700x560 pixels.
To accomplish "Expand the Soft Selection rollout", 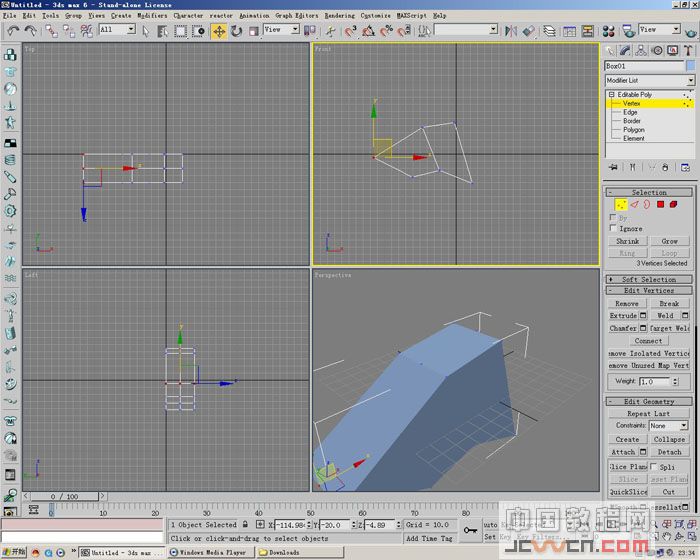I will pos(649,279).
